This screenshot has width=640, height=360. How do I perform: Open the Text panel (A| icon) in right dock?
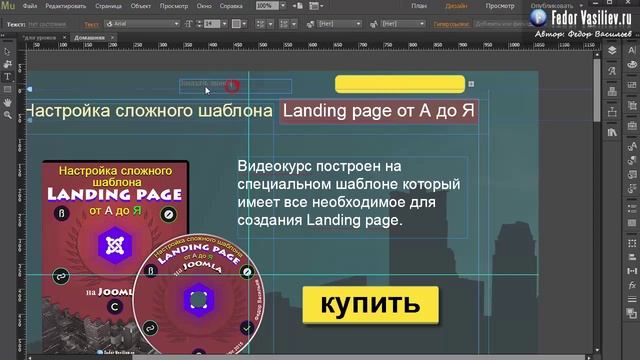(632, 50)
